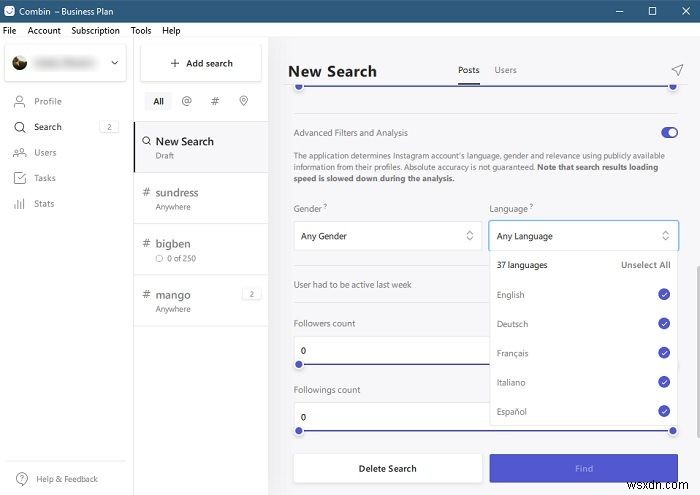Screen dimensions: 700x495
Task: Click Followings count minimum slider handle
Action: (x=299, y=431)
